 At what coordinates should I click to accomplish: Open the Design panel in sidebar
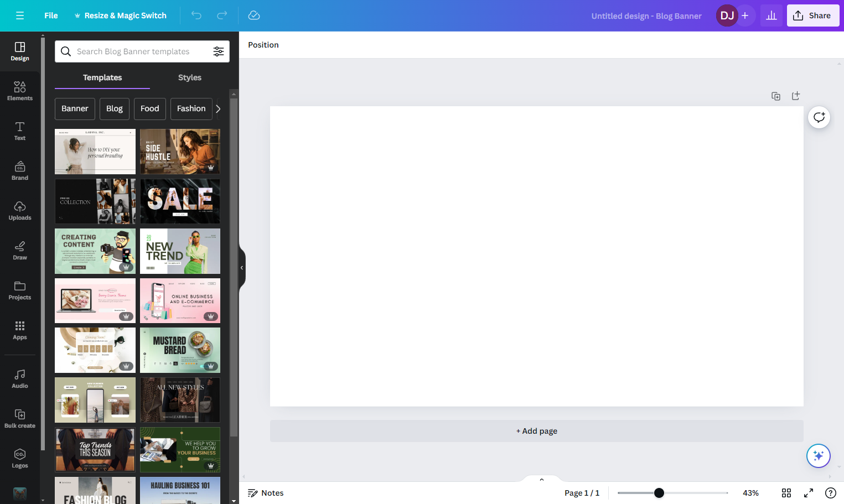(x=20, y=51)
